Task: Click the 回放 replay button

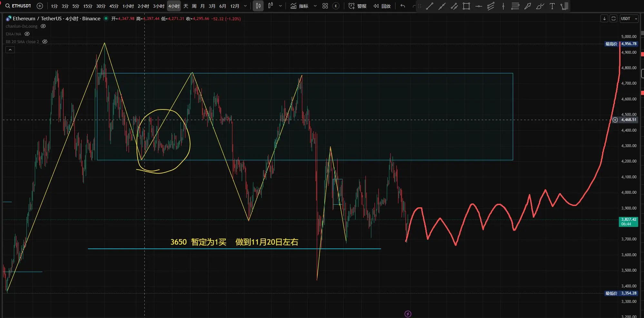Action: click(382, 6)
